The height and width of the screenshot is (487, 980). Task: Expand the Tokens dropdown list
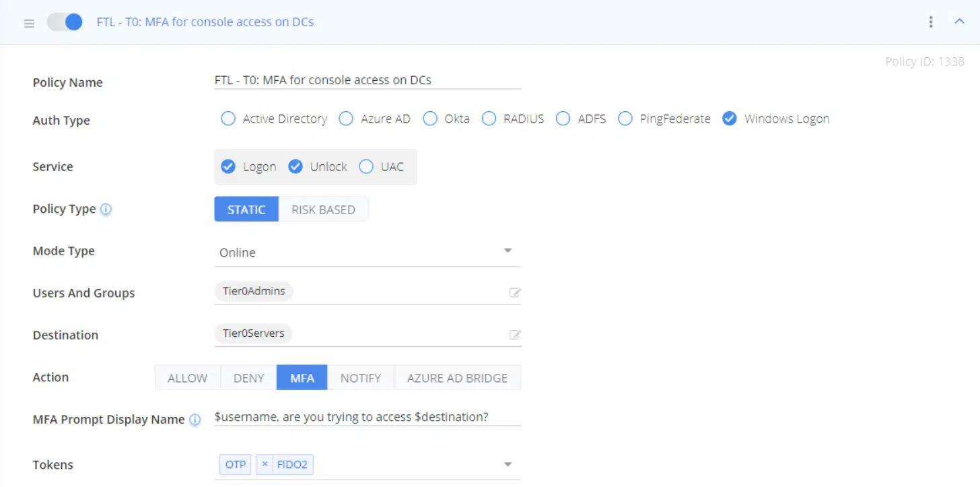pos(508,464)
